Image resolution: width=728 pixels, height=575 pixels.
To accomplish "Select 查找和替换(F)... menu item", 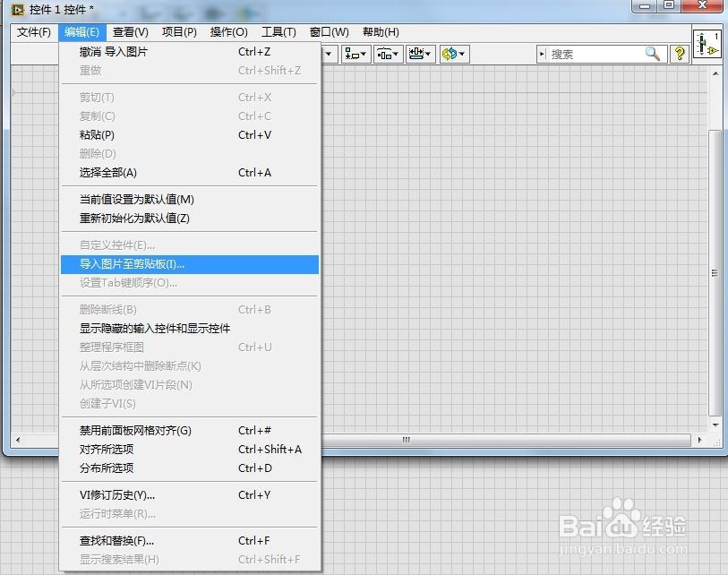I will point(190,541).
